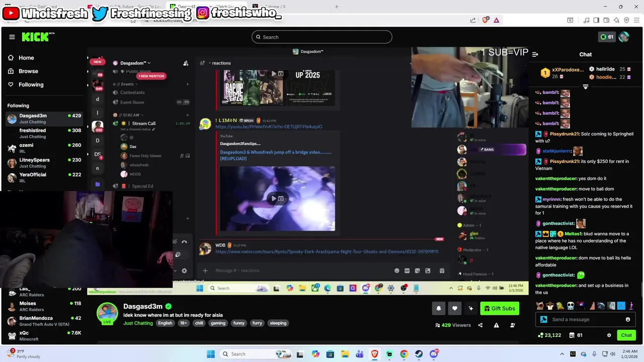Pick the crying cat emote

[x=540, y=306]
